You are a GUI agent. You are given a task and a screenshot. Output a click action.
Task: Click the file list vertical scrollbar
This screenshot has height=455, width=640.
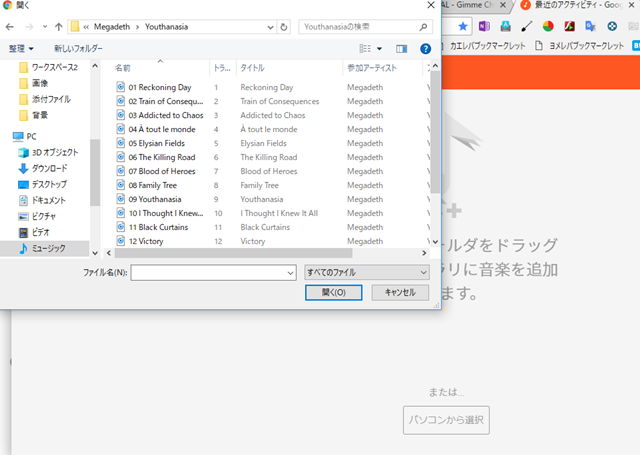click(435, 133)
